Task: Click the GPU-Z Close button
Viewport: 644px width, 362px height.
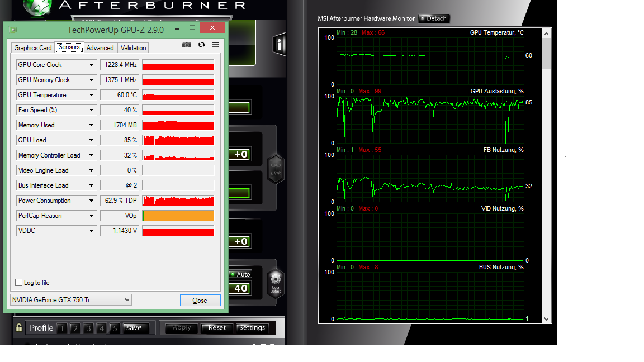Action: [200, 301]
